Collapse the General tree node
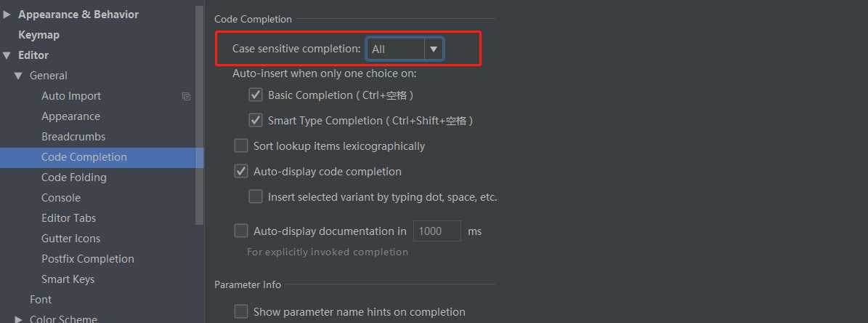Image resolution: width=868 pixels, height=323 pixels. pyautogui.click(x=18, y=76)
